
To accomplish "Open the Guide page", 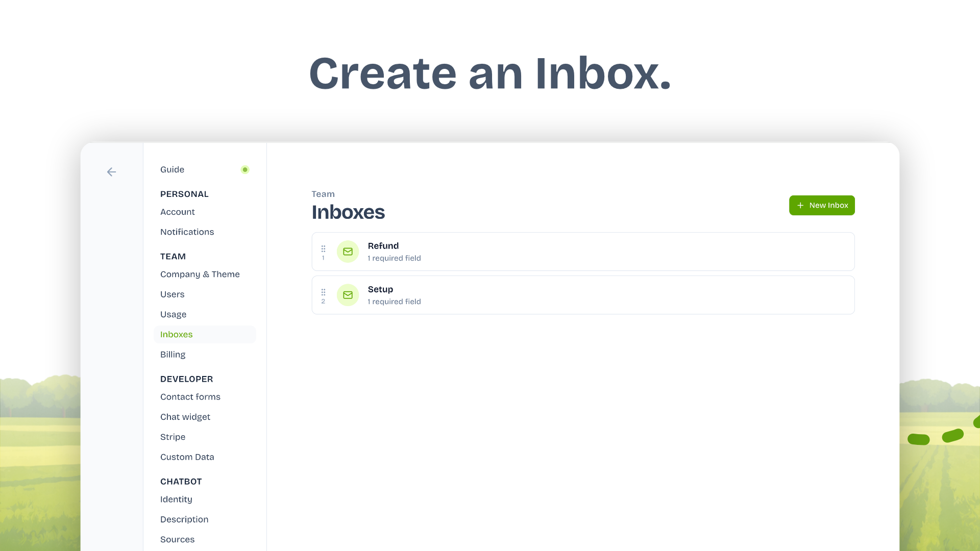I will 172,169.
